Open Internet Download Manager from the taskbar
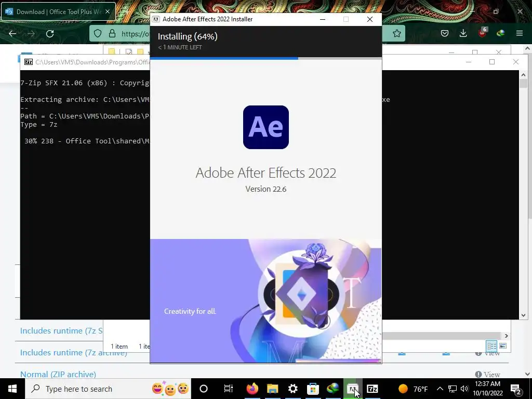532x399 pixels. coord(333,389)
